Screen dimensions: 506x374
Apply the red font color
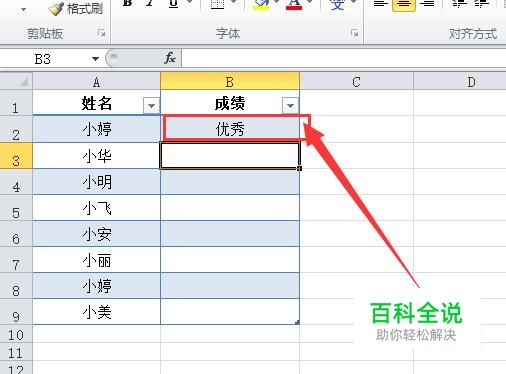(294, 4)
